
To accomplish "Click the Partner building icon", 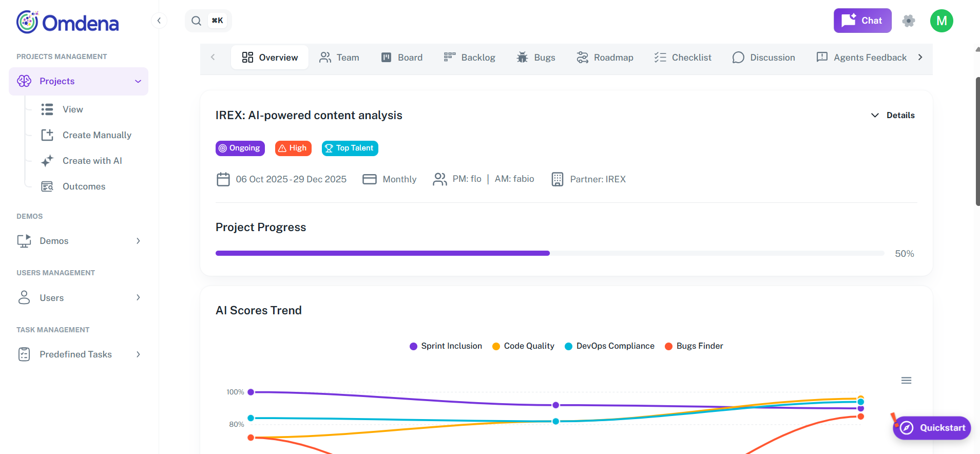I will (x=558, y=179).
